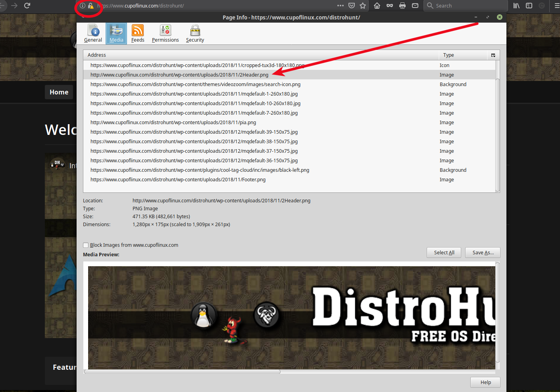Image resolution: width=560 pixels, height=392 pixels.
Task: Reload the page in Firefox toolbar
Action: pyautogui.click(x=27, y=6)
